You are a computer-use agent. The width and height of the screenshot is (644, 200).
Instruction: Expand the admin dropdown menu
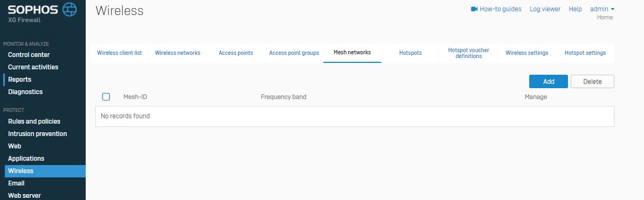pos(602,9)
